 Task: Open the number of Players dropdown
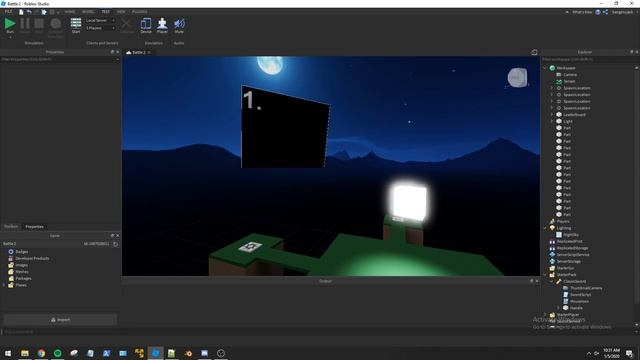pyautogui.click(x=100, y=28)
